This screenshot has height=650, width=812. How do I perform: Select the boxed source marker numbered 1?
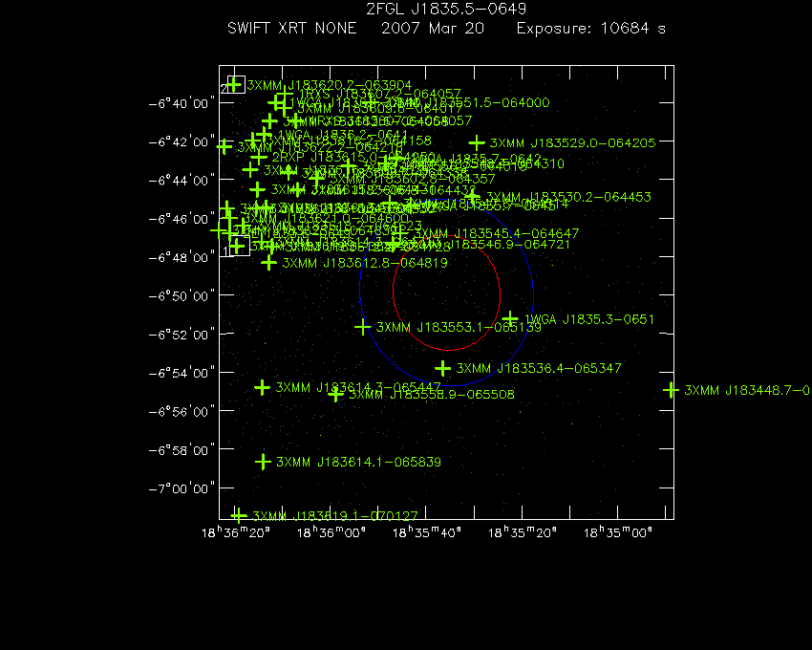pos(239,247)
